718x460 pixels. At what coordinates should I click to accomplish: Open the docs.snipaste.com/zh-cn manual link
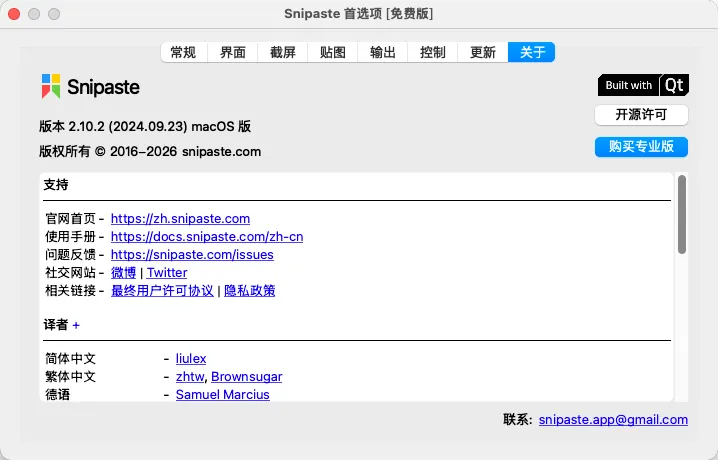click(x=207, y=237)
